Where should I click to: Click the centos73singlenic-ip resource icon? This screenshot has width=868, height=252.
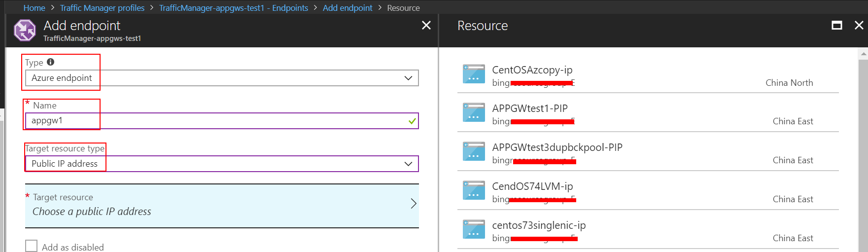[474, 229]
